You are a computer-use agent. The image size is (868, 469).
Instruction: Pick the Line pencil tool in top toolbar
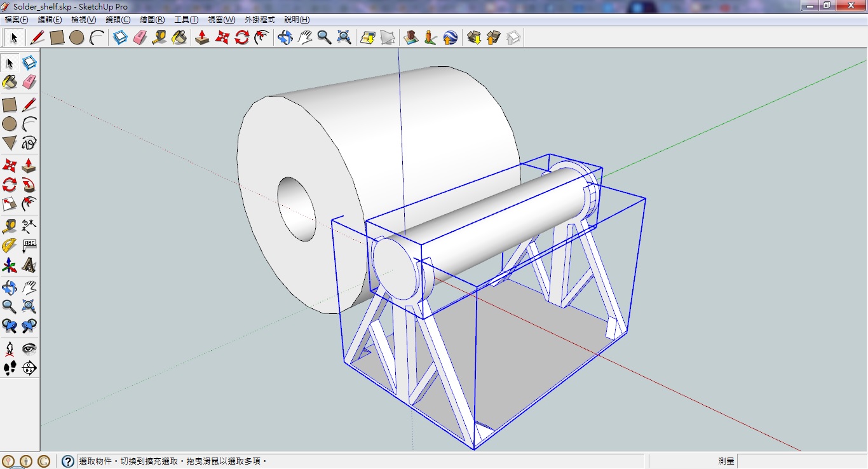[x=37, y=37]
